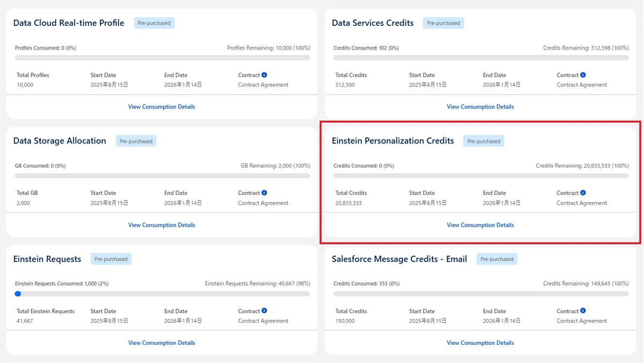The image size is (644, 363).
Task: Select the Data Storage Allocation heading
Action: point(60,141)
